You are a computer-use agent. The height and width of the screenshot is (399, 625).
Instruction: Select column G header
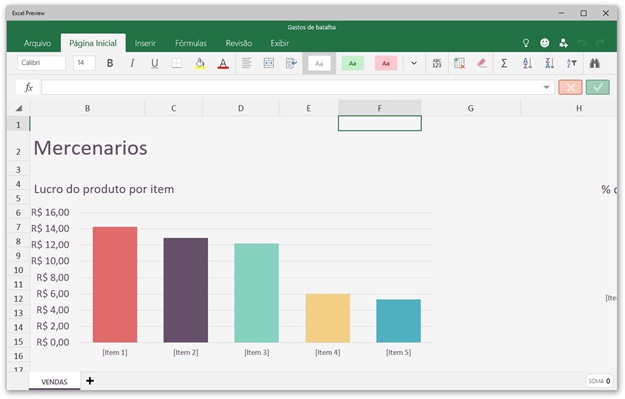point(471,108)
